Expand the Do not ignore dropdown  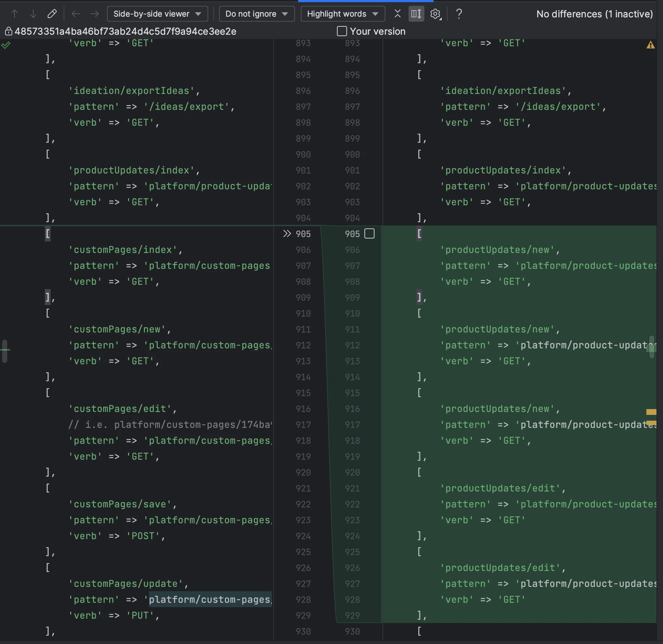coord(257,14)
